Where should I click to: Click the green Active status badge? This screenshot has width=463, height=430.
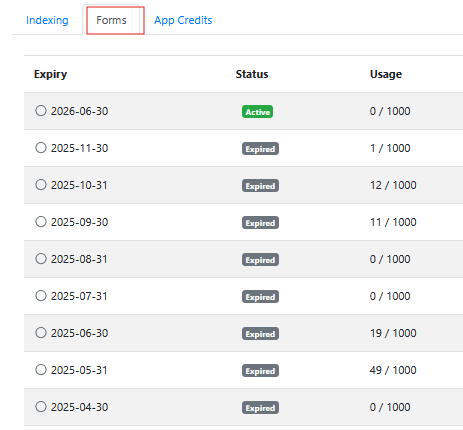(x=257, y=112)
